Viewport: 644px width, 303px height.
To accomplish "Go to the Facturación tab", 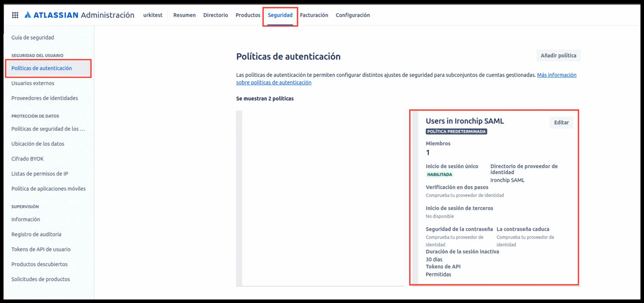I will (x=314, y=15).
